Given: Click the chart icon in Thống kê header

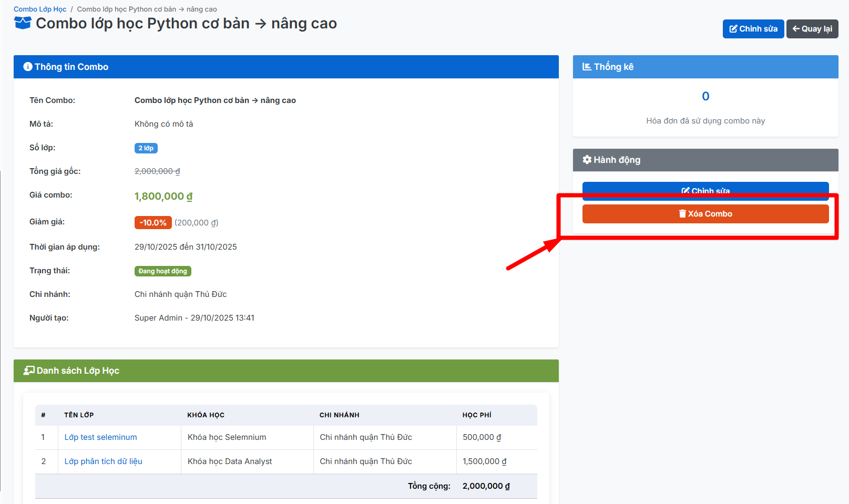Looking at the screenshot, I should 587,67.
